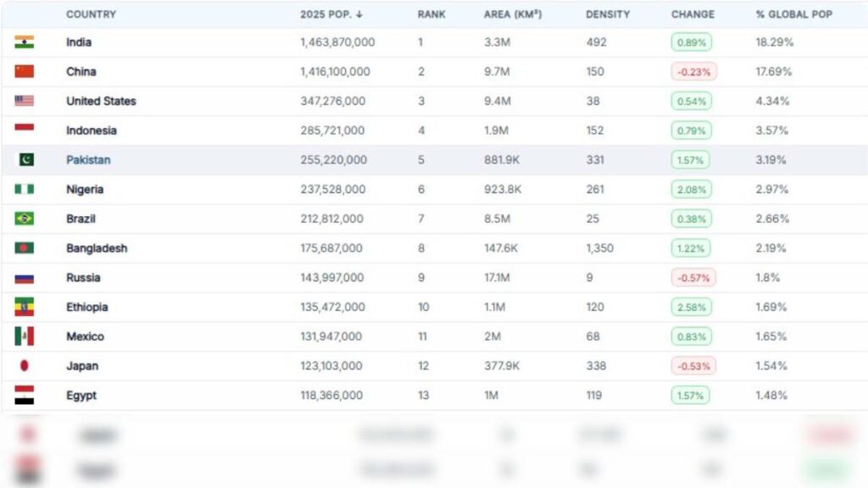Open the Ethiopia country link
Viewport: 868px width, 488px height.
(87, 308)
